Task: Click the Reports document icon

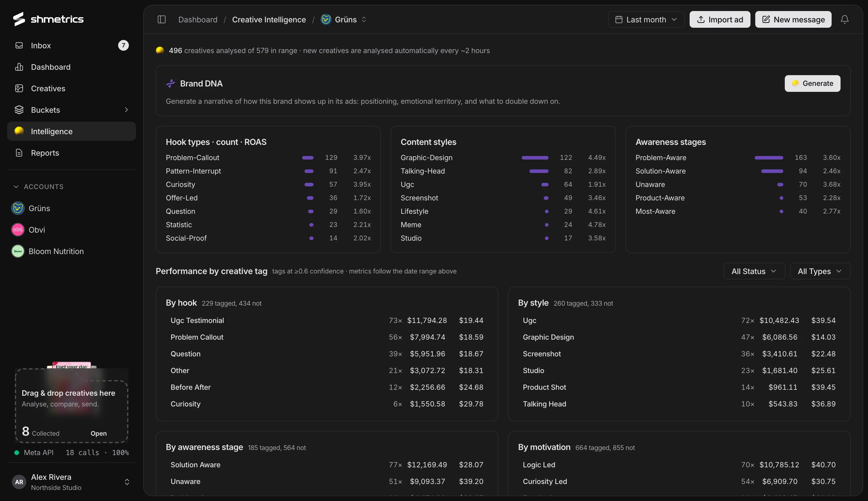Action: coord(19,153)
